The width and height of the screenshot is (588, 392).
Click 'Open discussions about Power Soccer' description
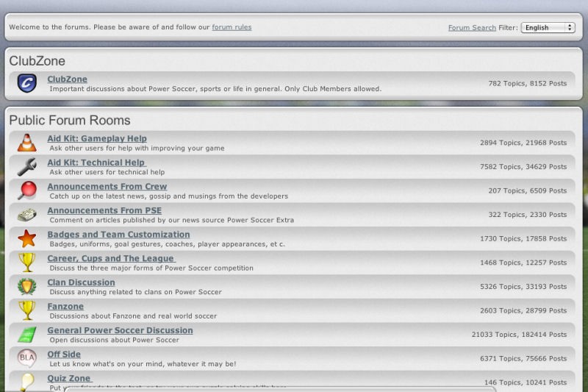(115, 341)
